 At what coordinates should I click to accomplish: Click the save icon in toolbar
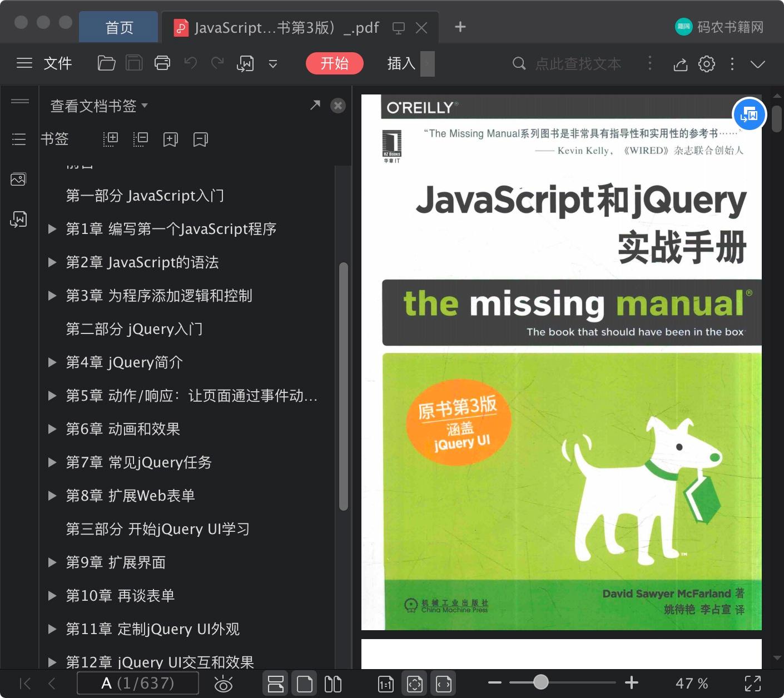point(134,63)
